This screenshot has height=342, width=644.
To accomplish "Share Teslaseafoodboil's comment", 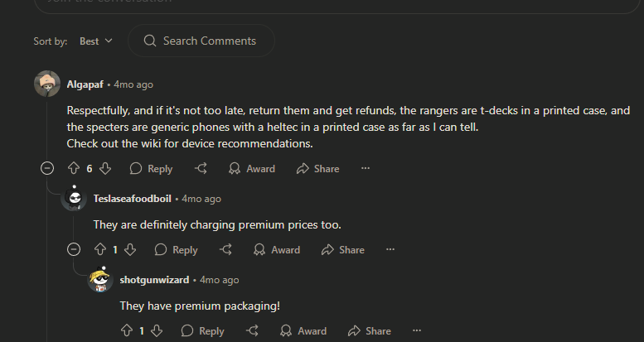I will coord(342,249).
